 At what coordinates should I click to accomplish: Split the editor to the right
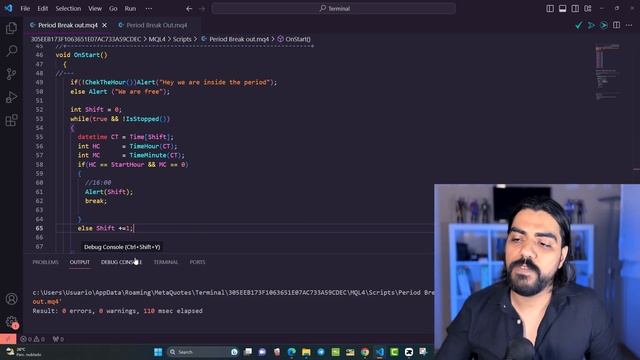616,25
